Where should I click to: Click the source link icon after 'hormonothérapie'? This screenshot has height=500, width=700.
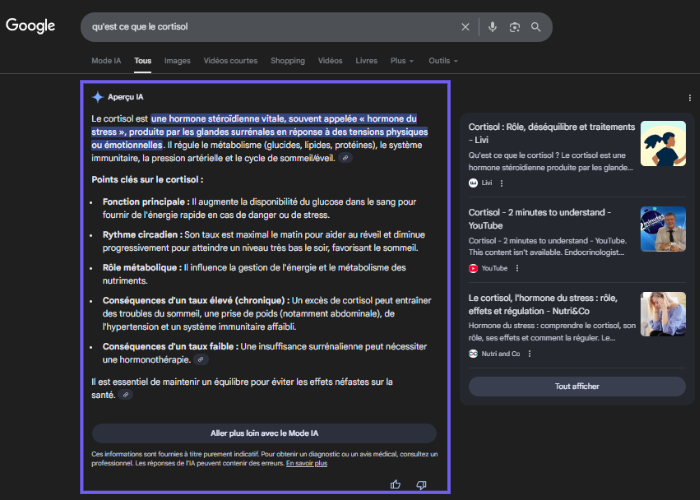201,359
